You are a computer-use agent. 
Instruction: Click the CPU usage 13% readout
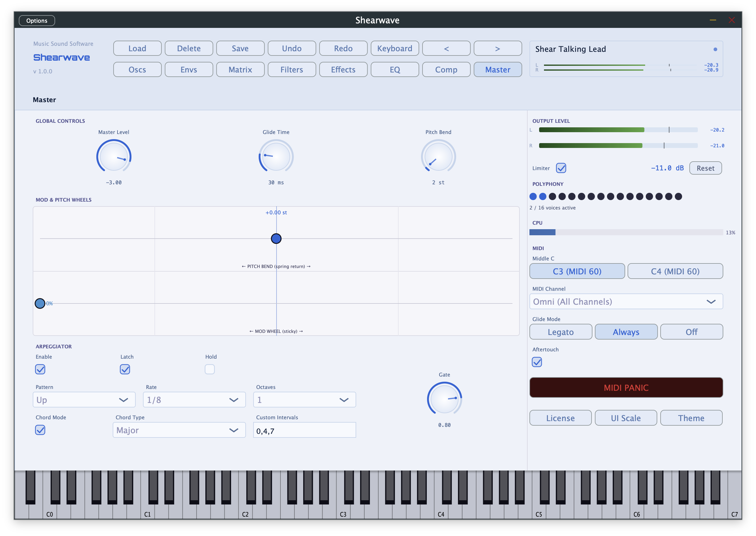[x=730, y=232]
